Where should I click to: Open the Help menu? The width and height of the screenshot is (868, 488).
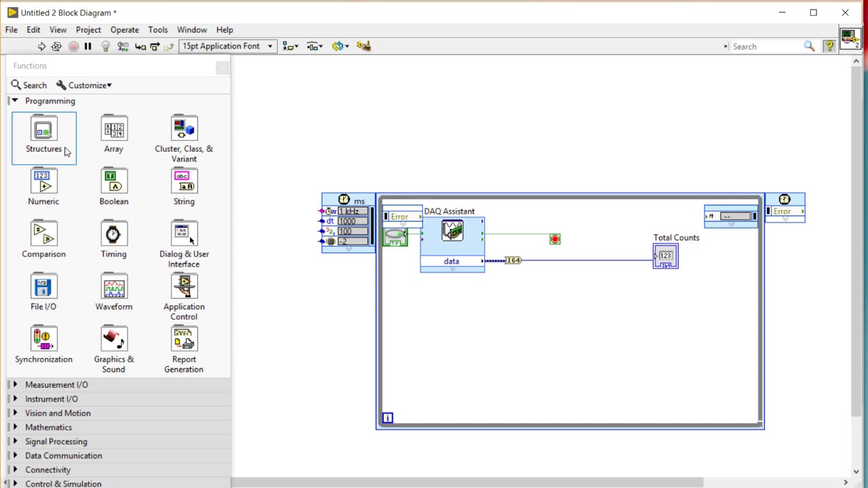tap(224, 30)
